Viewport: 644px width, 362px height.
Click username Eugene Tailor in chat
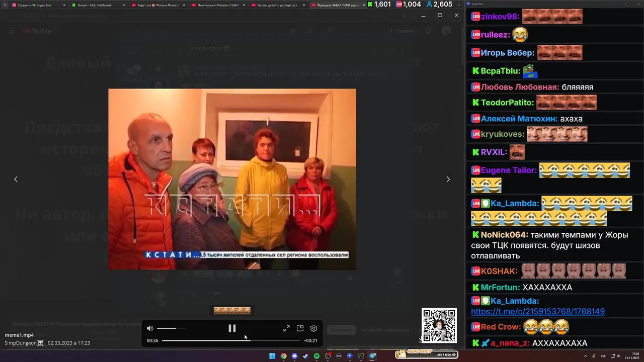[508, 170]
